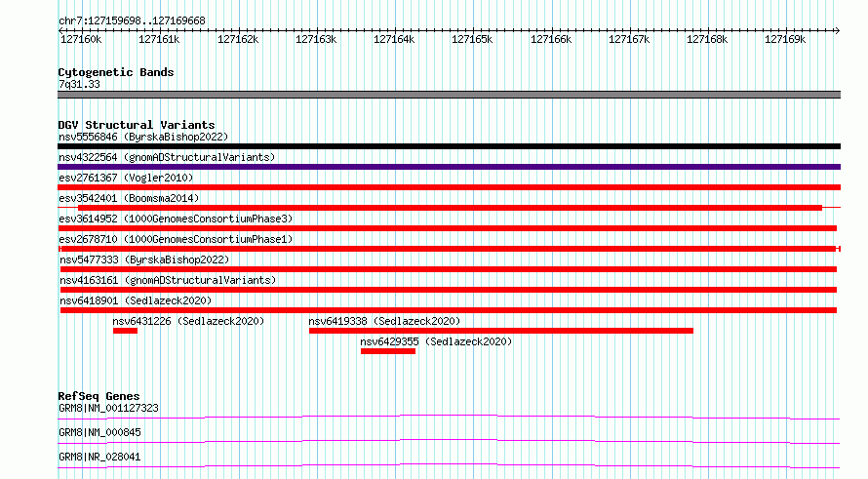868x479 pixels.
Task: Click the 127165k ruler label
Action: click(472, 39)
